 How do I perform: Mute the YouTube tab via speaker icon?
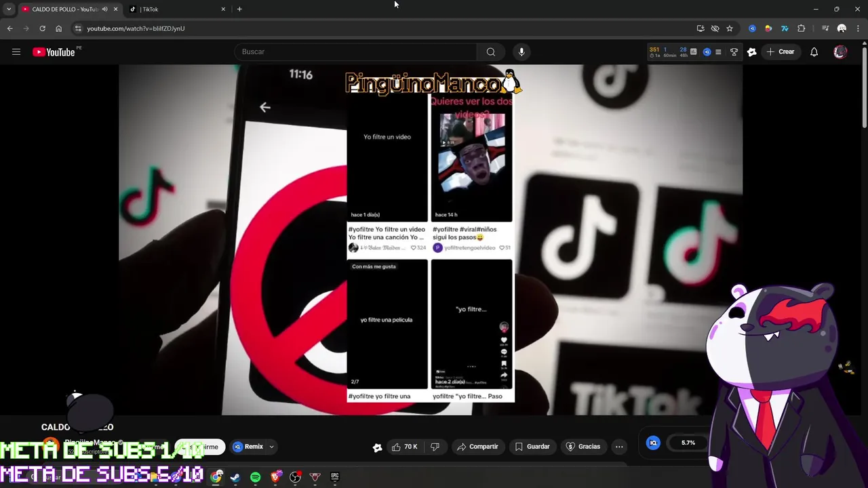(x=104, y=9)
